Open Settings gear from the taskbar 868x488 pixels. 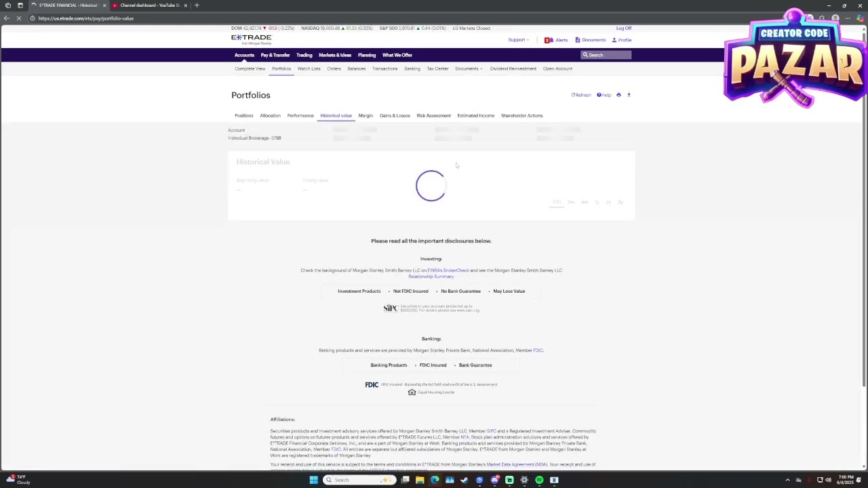tap(524, 480)
